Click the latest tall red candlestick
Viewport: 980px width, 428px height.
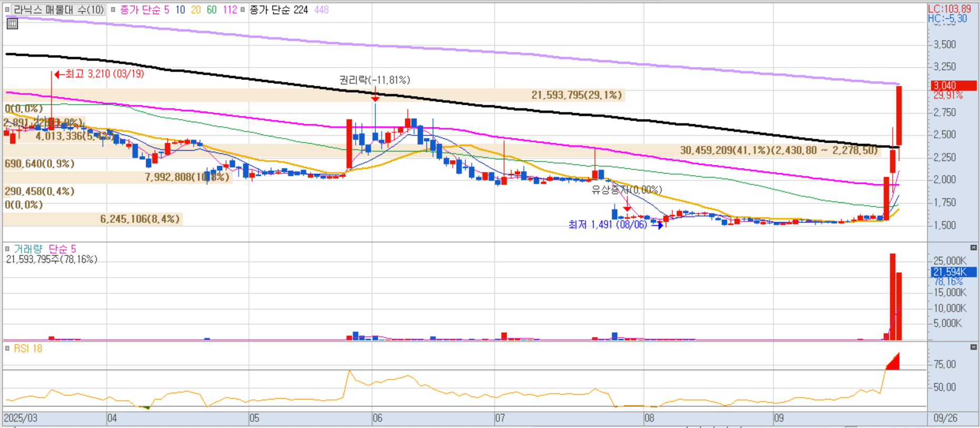tap(899, 116)
